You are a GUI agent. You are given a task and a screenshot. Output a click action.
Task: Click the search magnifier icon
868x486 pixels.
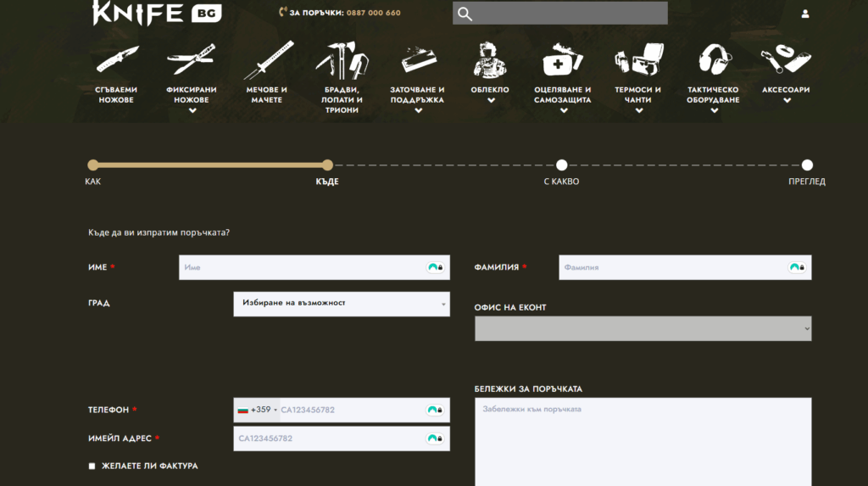click(465, 14)
